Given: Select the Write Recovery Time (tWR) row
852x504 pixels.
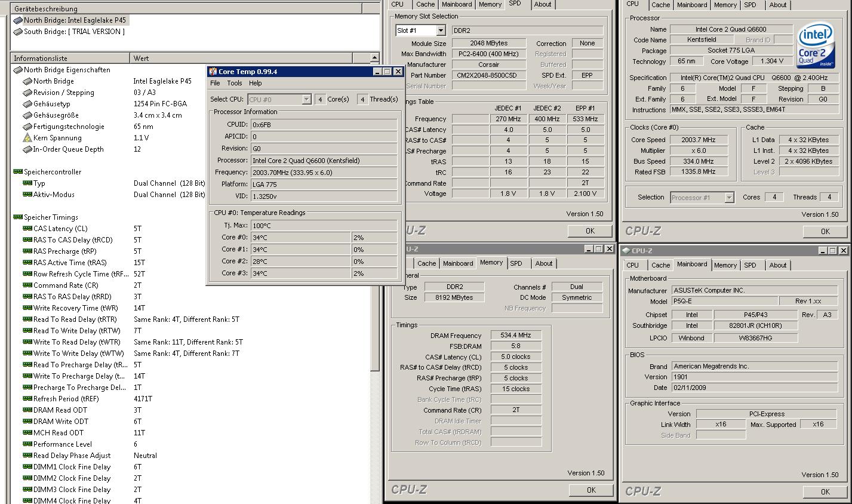Looking at the screenshot, I should [191, 308].
